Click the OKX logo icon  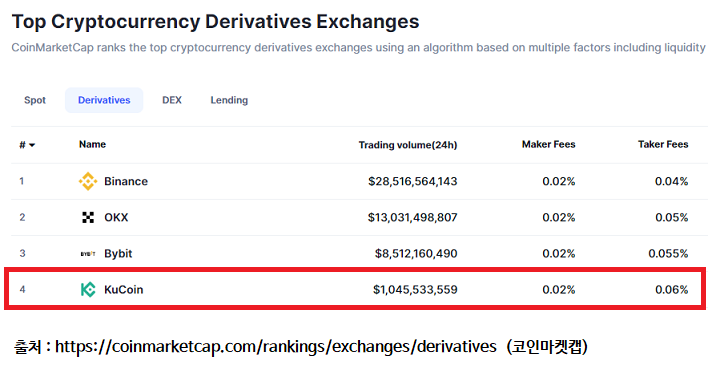click(x=87, y=217)
